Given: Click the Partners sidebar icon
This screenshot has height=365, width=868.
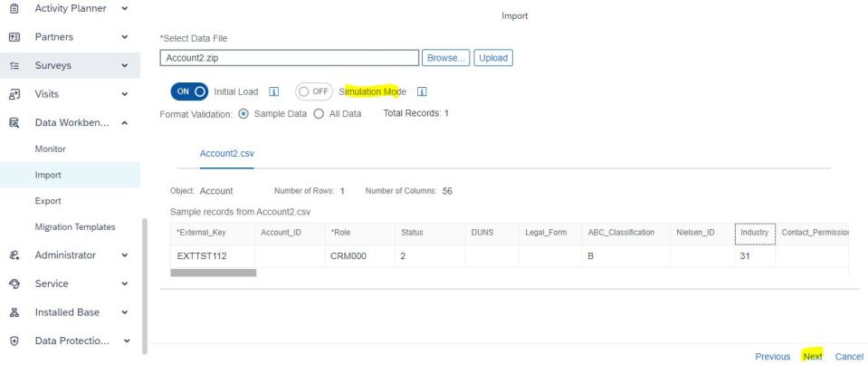Looking at the screenshot, I should pyautogui.click(x=14, y=37).
